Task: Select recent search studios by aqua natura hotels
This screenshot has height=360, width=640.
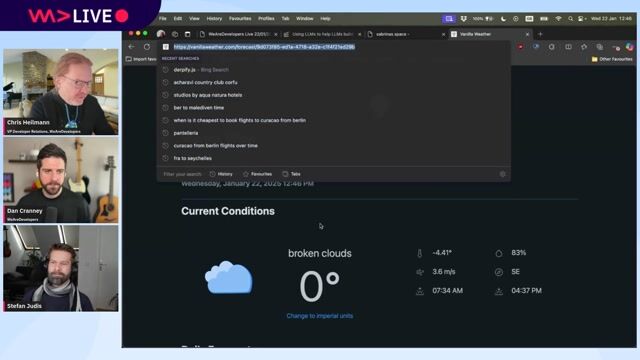Action: pyautogui.click(x=335, y=95)
